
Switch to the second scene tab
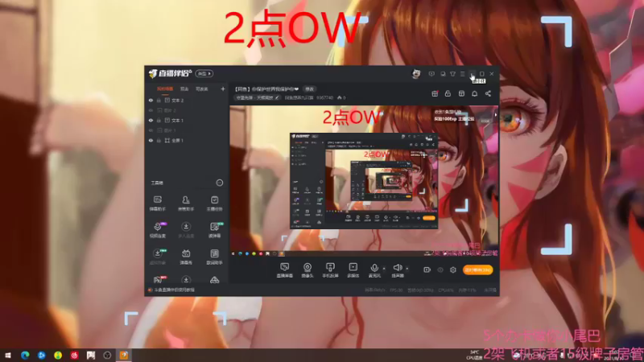[x=184, y=89]
